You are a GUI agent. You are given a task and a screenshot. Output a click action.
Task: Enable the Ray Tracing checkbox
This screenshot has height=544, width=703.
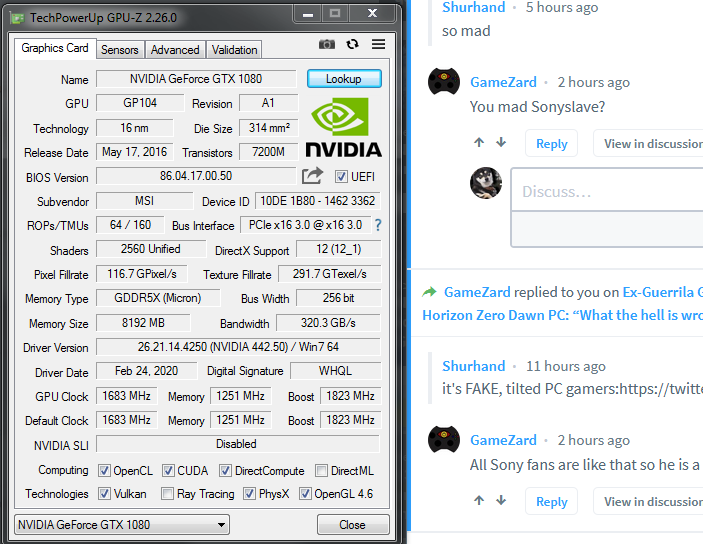[x=167, y=494]
